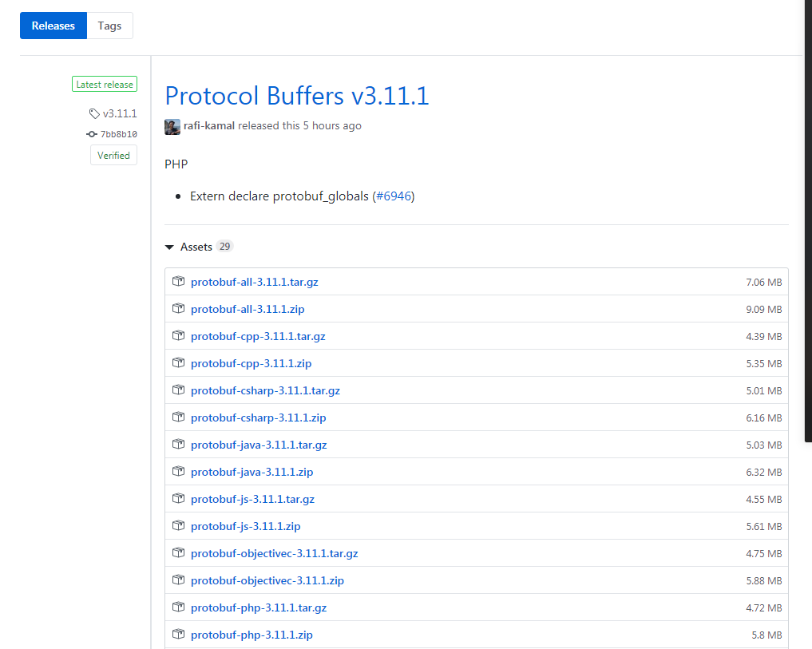Download protobuf-java-3.11.1.tar.gz

pyautogui.click(x=259, y=445)
